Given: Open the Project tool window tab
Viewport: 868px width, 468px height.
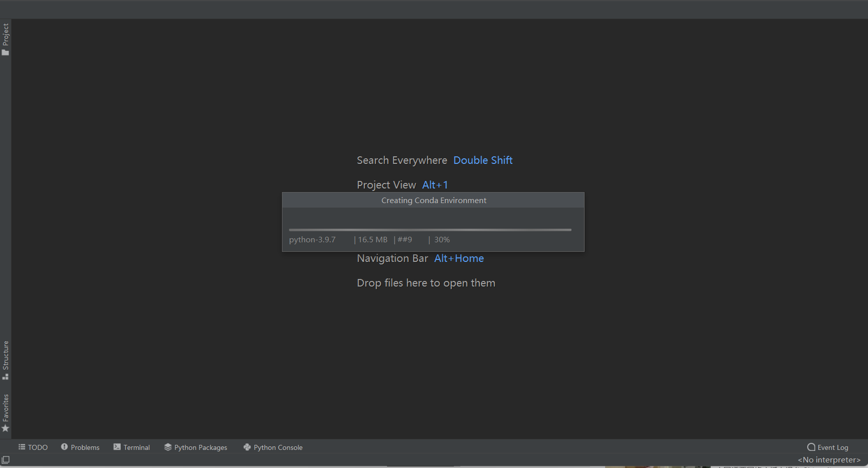Looking at the screenshot, I should pyautogui.click(x=6, y=39).
